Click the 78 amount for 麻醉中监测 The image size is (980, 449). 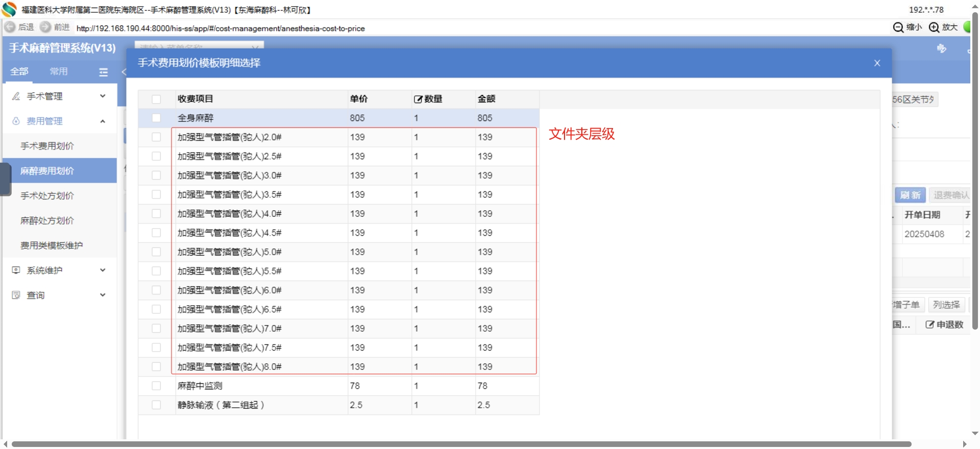482,386
